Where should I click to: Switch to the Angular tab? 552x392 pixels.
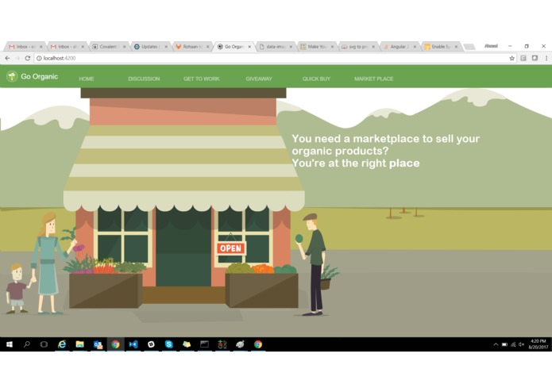click(x=399, y=46)
